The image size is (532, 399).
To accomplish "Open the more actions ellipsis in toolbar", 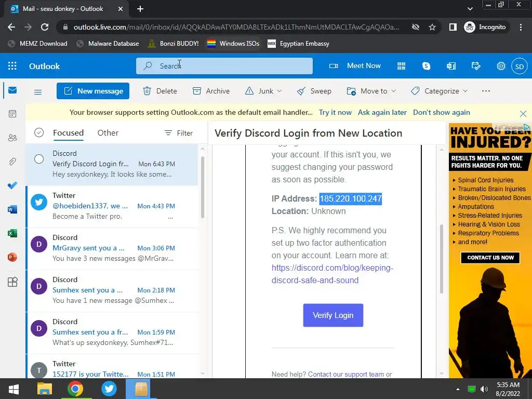I will tap(486, 91).
